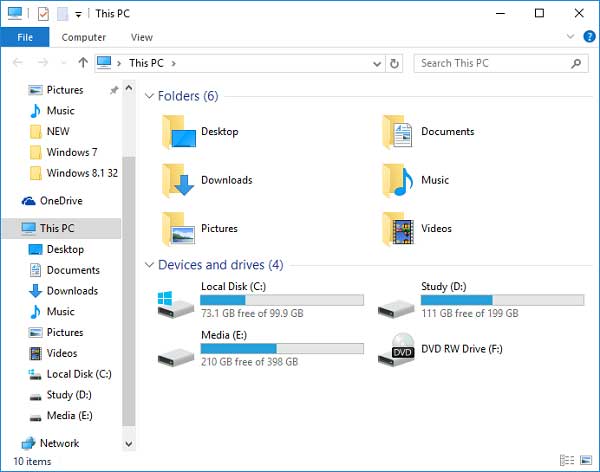
Task: Select Music in Quick access sidebar
Action: pyautogui.click(x=60, y=111)
